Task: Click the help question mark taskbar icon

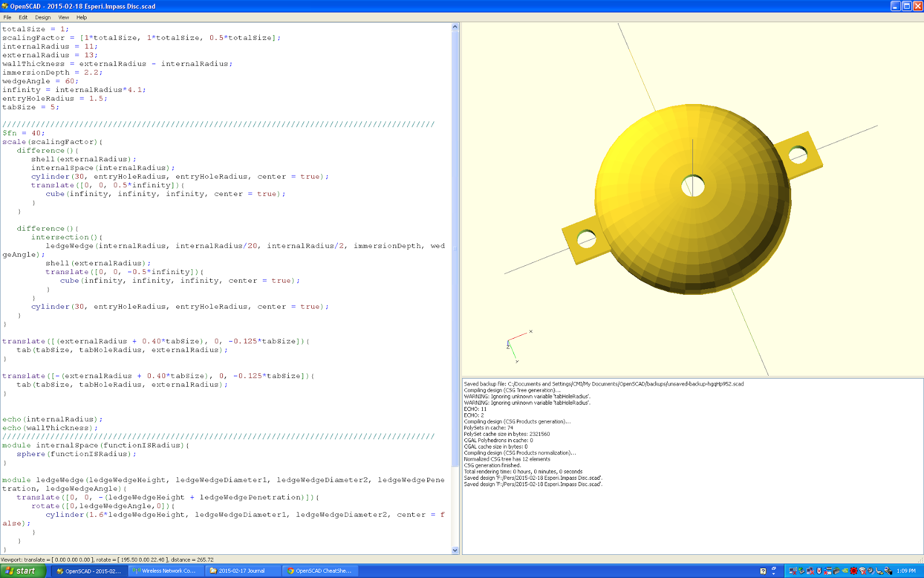Action: coord(763,571)
